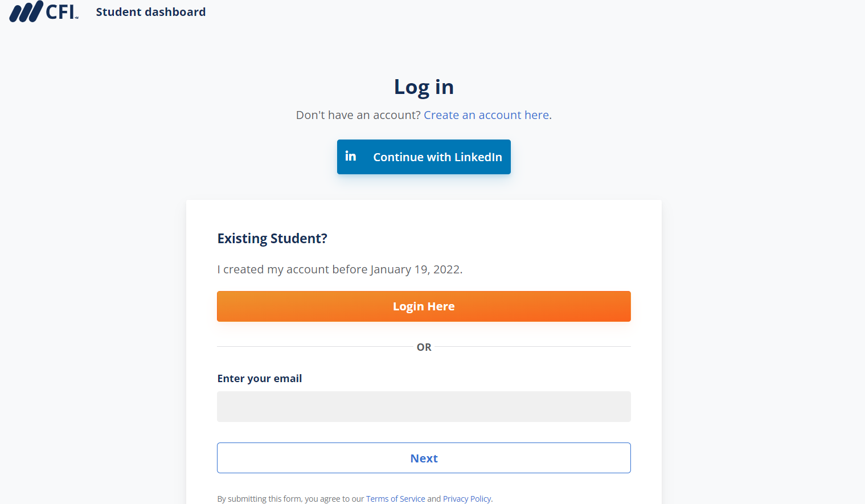Image resolution: width=865 pixels, height=504 pixels.
Task: Select the CFI brand icon top left
Action: tap(24, 11)
